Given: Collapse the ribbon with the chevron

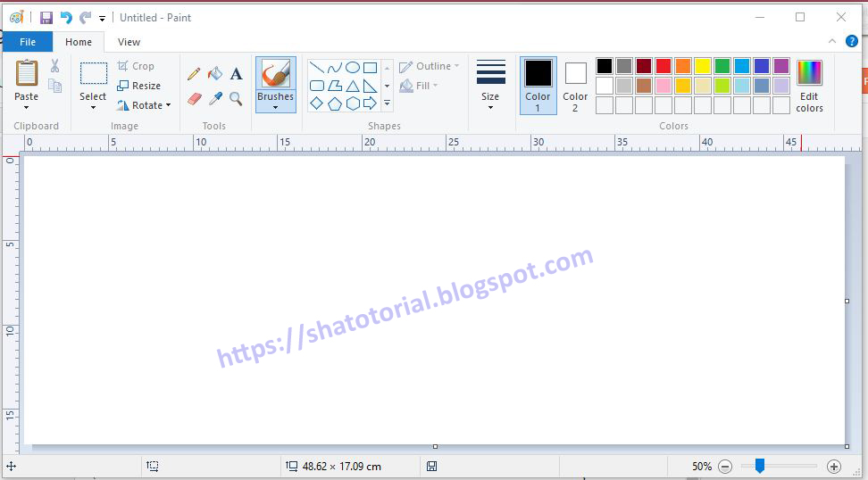Looking at the screenshot, I should click(832, 41).
